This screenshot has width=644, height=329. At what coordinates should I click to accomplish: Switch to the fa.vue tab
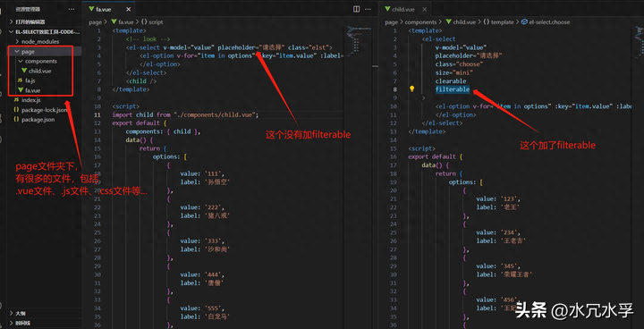[104, 9]
